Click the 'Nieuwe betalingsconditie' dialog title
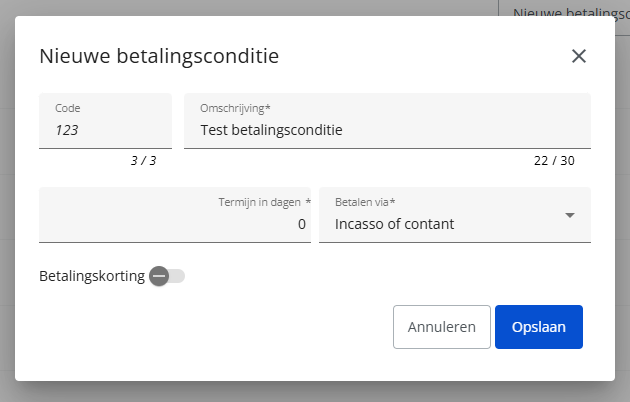Image resolution: width=630 pixels, height=402 pixels. coord(159,56)
